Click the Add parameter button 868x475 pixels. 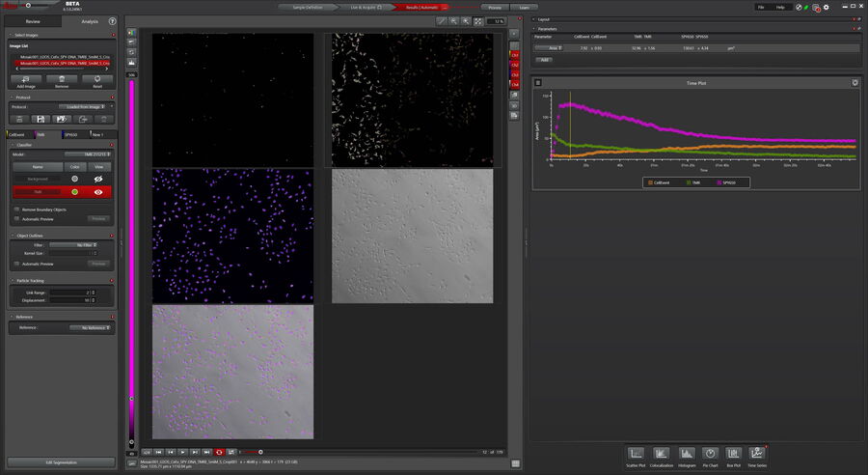pyautogui.click(x=544, y=60)
